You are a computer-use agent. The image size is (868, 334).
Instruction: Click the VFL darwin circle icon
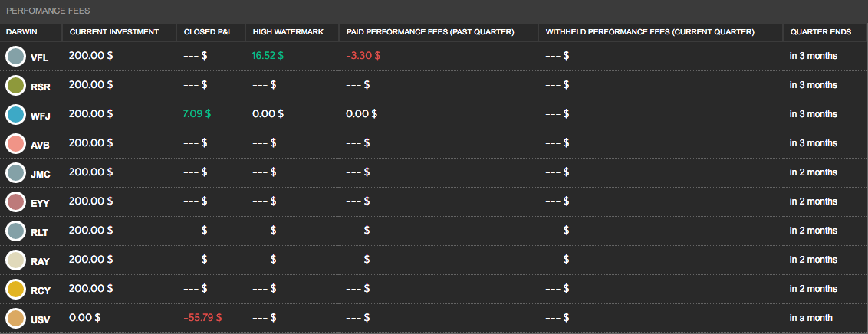[x=15, y=56]
